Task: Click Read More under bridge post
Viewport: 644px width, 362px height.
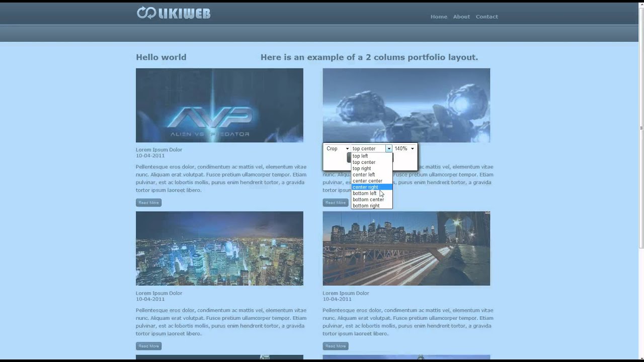Action: pos(336,346)
